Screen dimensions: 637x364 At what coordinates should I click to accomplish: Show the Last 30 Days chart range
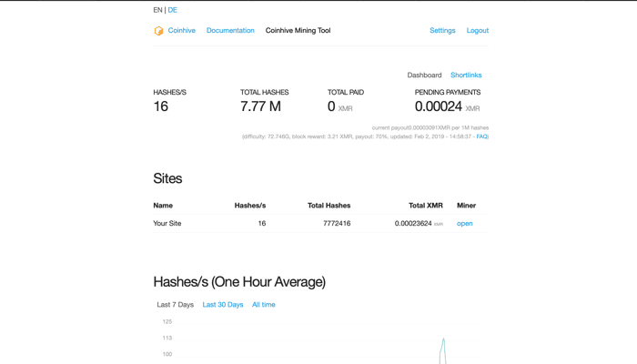pyautogui.click(x=223, y=305)
